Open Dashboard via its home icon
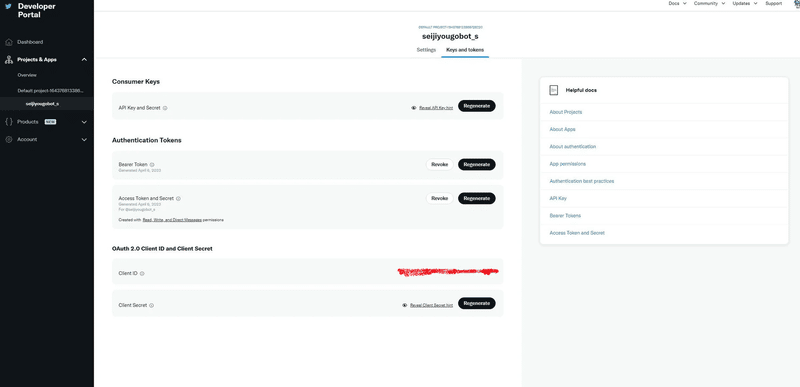The width and height of the screenshot is (800, 387). 8,42
